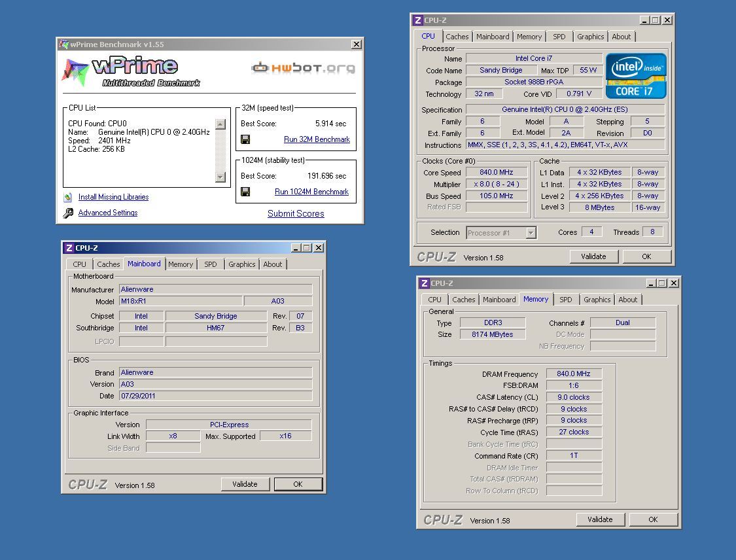This screenshot has height=560, width=736.
Task: Switch to Caches tab in Memory window
Action: 464,300
